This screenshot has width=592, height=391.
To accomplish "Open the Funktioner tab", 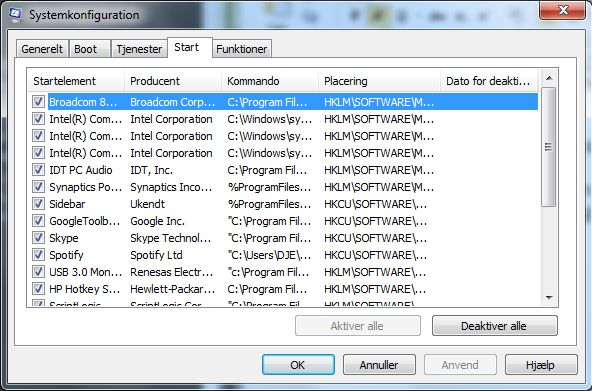I will coord(242,49).
